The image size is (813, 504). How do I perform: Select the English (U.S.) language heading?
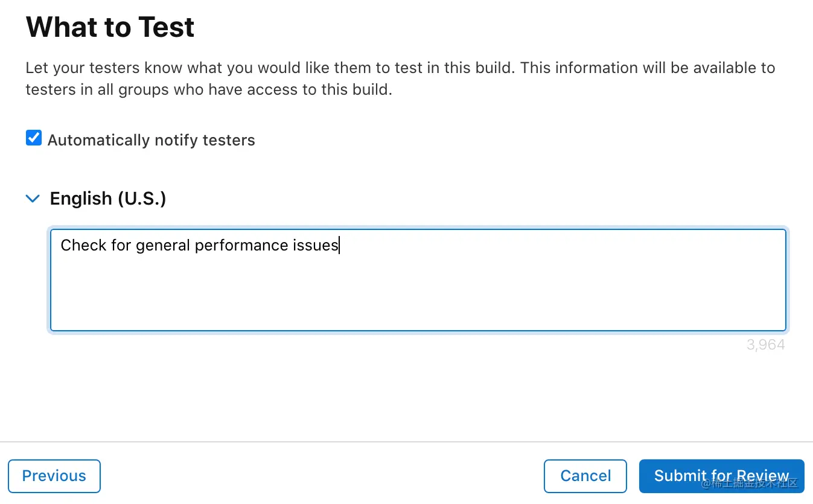pos(108,199)
